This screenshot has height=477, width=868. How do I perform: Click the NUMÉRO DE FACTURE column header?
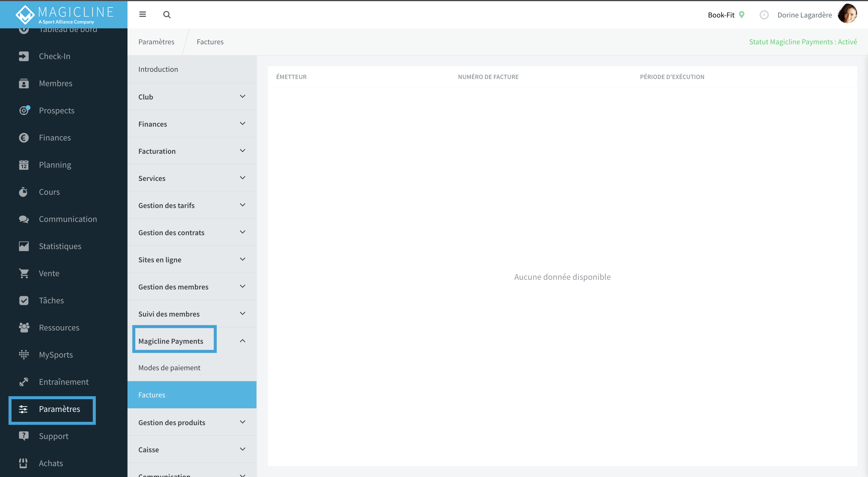pos(488,77)
